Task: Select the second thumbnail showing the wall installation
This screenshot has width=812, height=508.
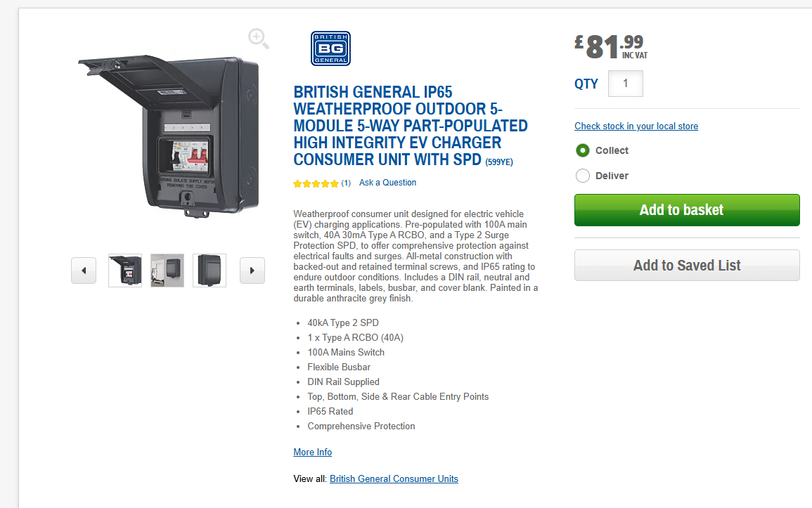Action: [167, 271]
